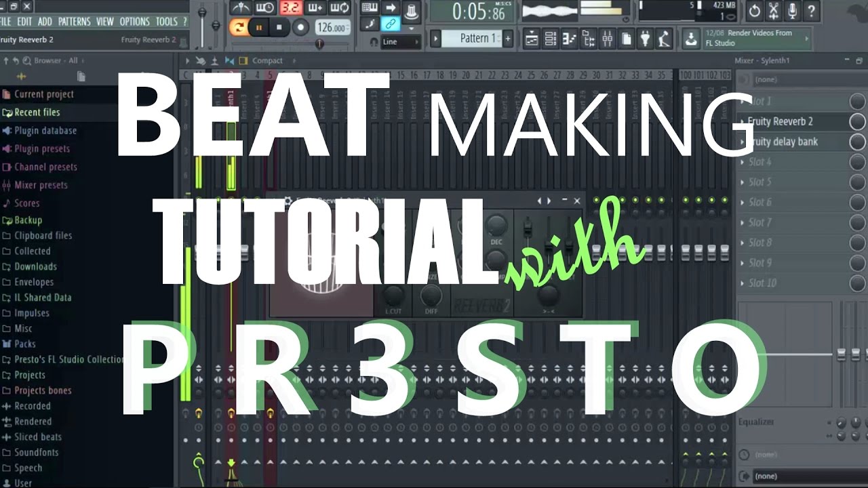Viewport: 868px width, 488px height.
Task: Open the Pattern 1 selector
Action: click(x=472, y=39)
